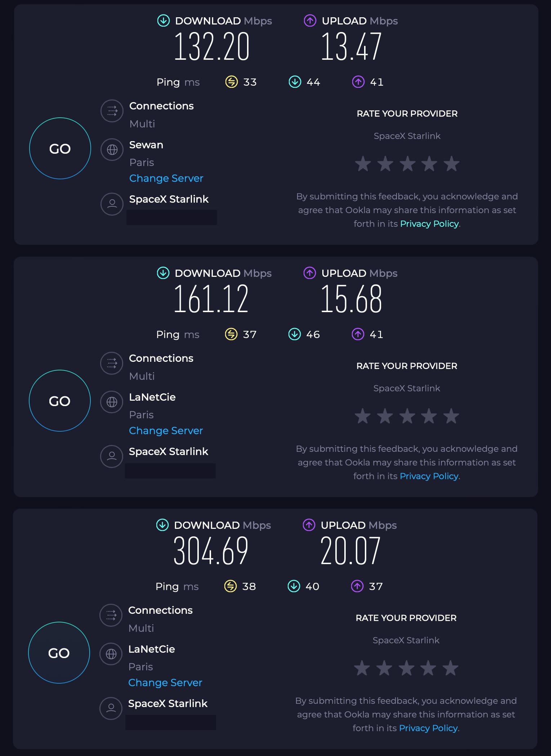
Task: Click Change Server in the middle LaNetCie panel
Action: (x=166, y=431)
